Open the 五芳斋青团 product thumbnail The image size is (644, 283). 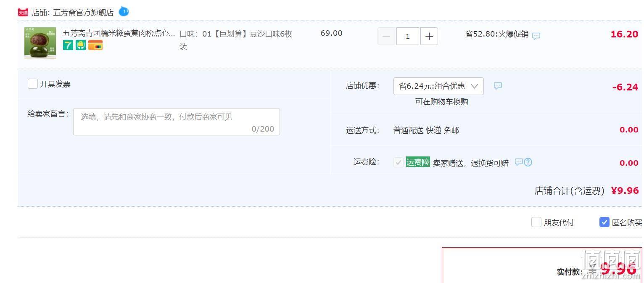tap(40, 43)
